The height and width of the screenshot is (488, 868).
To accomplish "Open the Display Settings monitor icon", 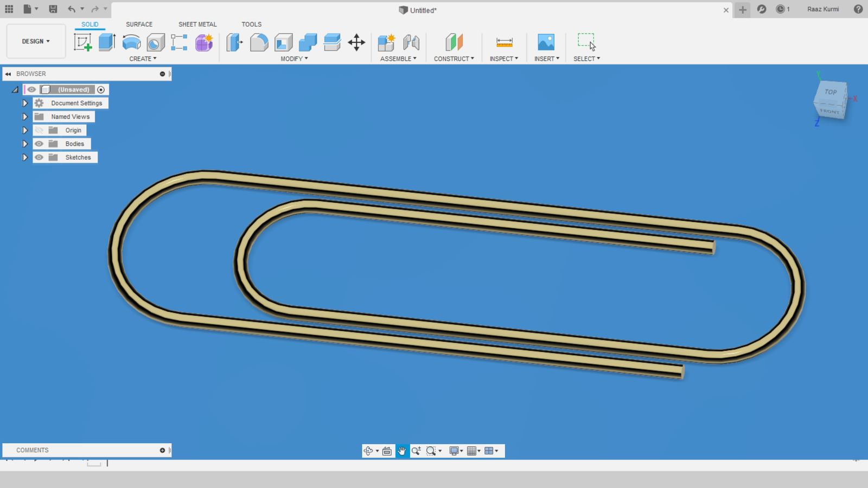I will click(x=454, y=451).
